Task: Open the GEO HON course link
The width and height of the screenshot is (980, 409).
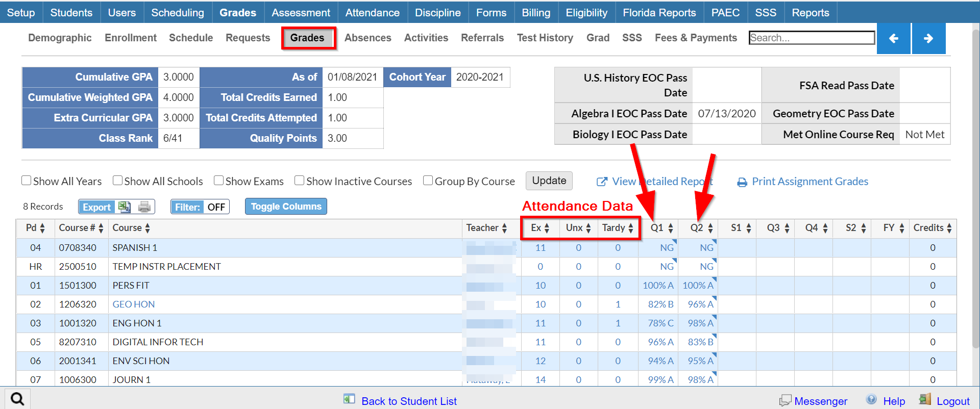Action: [x=134, y=304]
